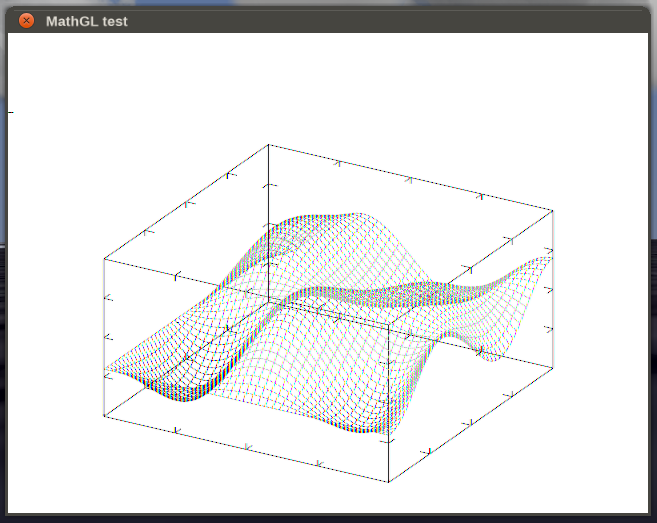Screen dimensions: 657x523
Task: Close the MathGL test window
Action: click(x=27, y=20)
